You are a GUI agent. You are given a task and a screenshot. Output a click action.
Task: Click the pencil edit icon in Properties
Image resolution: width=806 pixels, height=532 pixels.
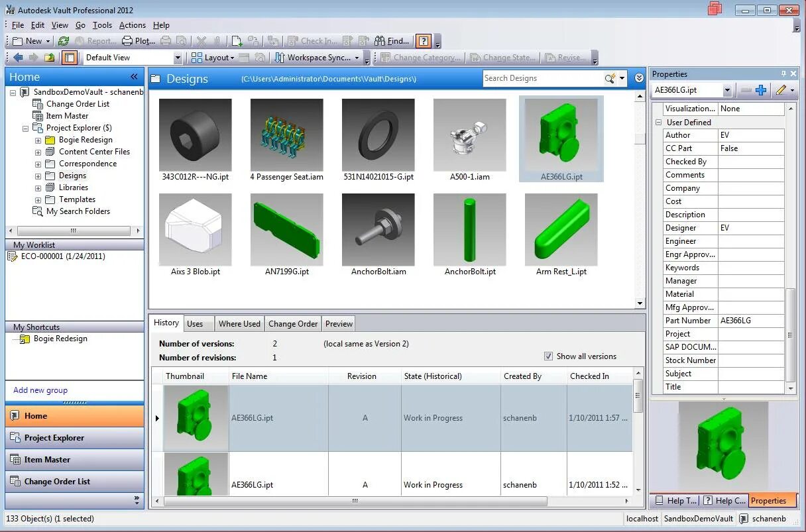(781, 90)
